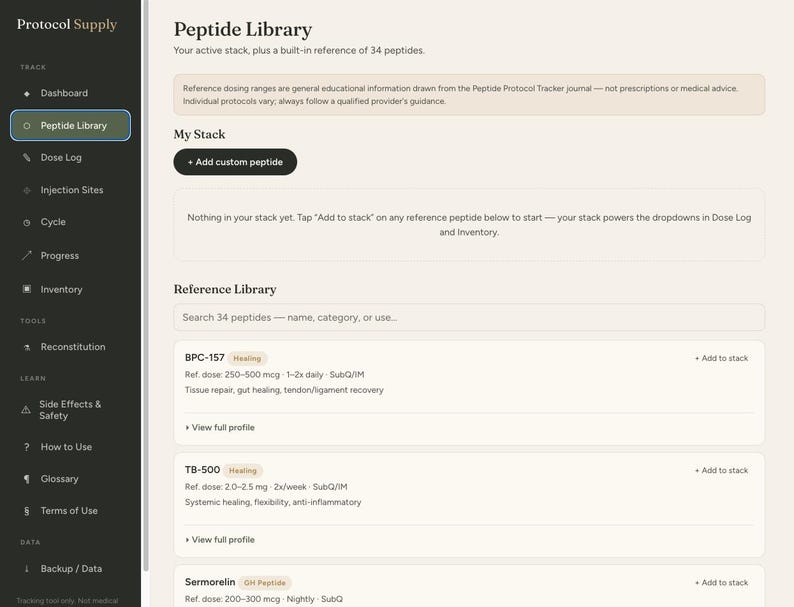The width and height of the screenshot is (794, 607).
Task: Click the Add custom peptide button
Action: (235, 162)
